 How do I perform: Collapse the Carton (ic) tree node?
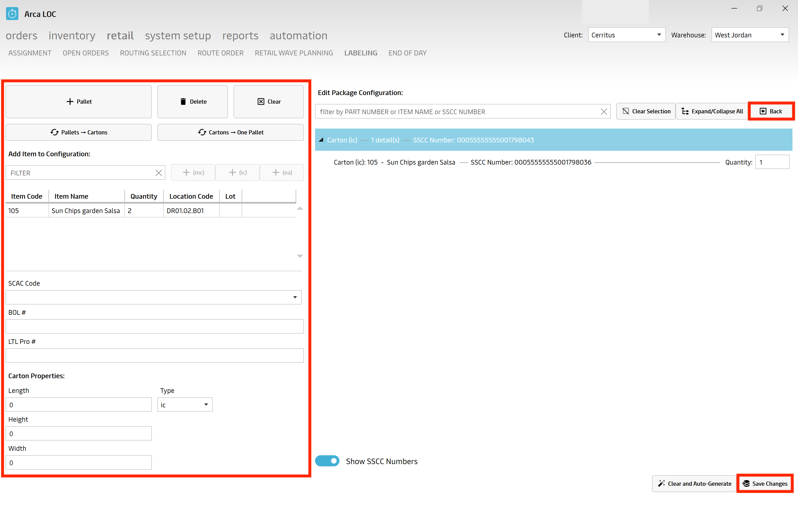(321, 140)
